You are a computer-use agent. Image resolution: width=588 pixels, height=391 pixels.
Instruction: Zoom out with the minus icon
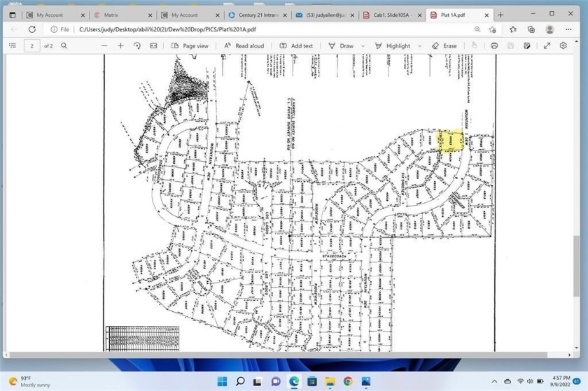104,45
